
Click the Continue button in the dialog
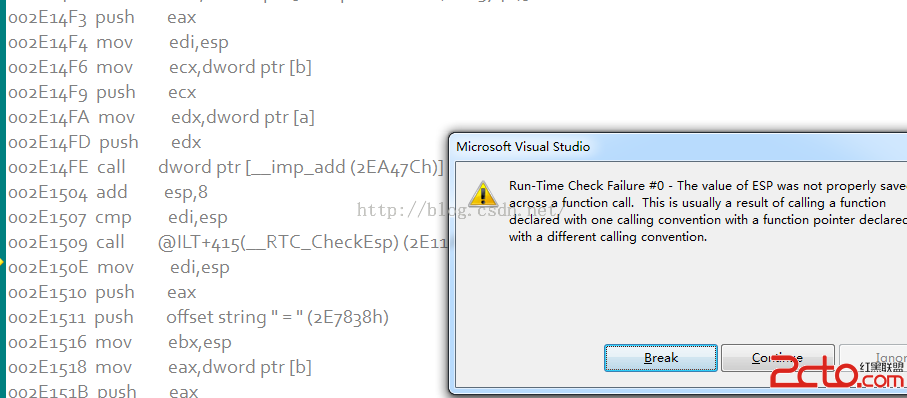click(x=777, y=358)
